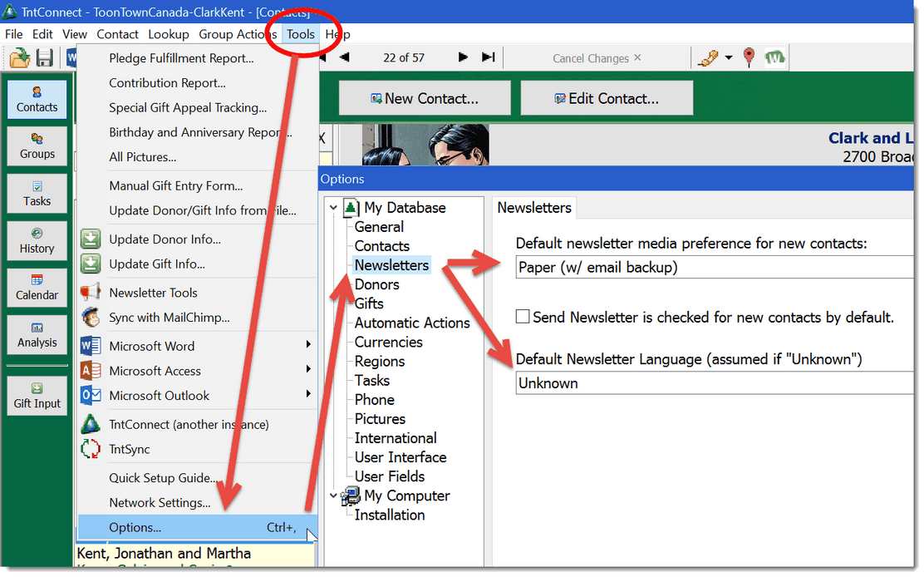Screen dimensions: 924x577
Task: Click the TntSync circular arrows icon
Action: (91, 449)
